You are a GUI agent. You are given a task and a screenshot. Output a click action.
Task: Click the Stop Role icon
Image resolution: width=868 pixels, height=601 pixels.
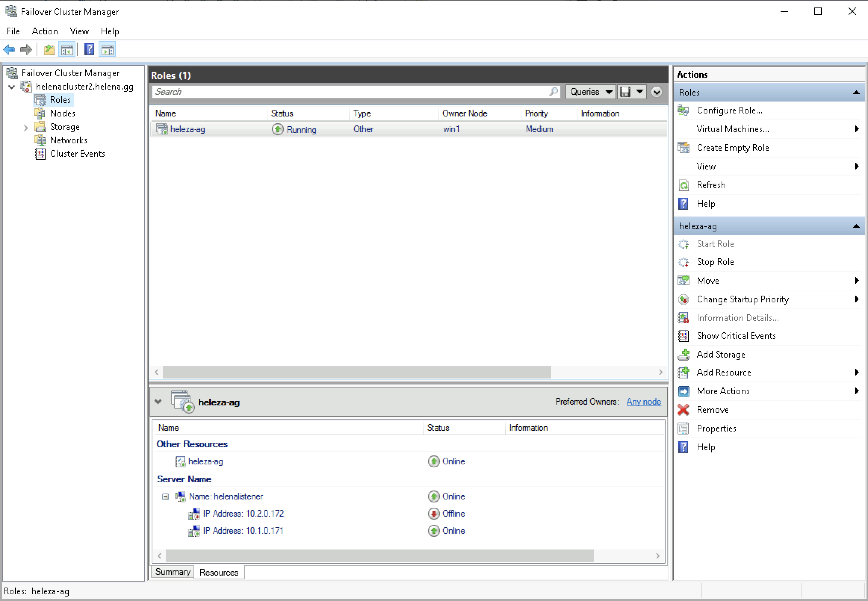tap(683, 262)
